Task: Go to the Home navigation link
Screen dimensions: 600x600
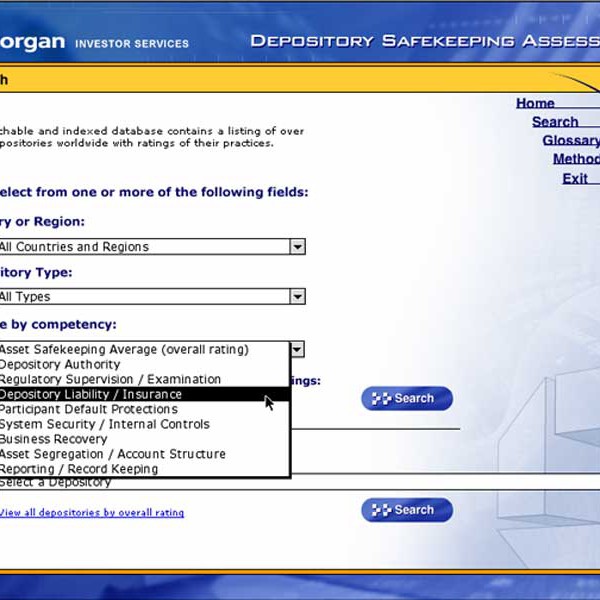Action: click(x=536, y=103)
